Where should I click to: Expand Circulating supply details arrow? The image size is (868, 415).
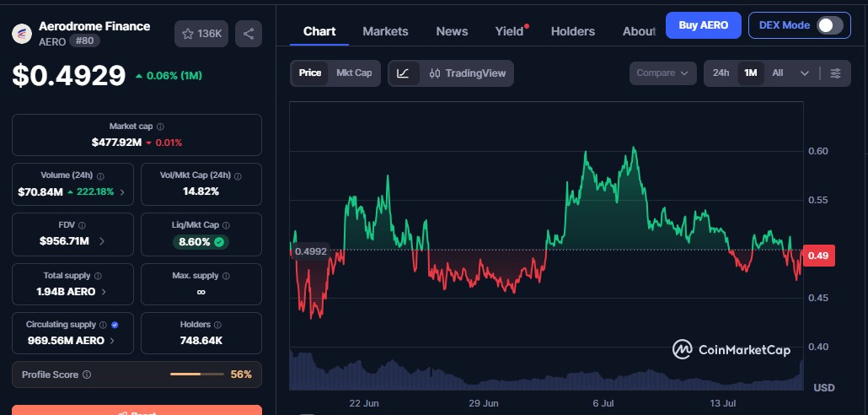(112, 341)
